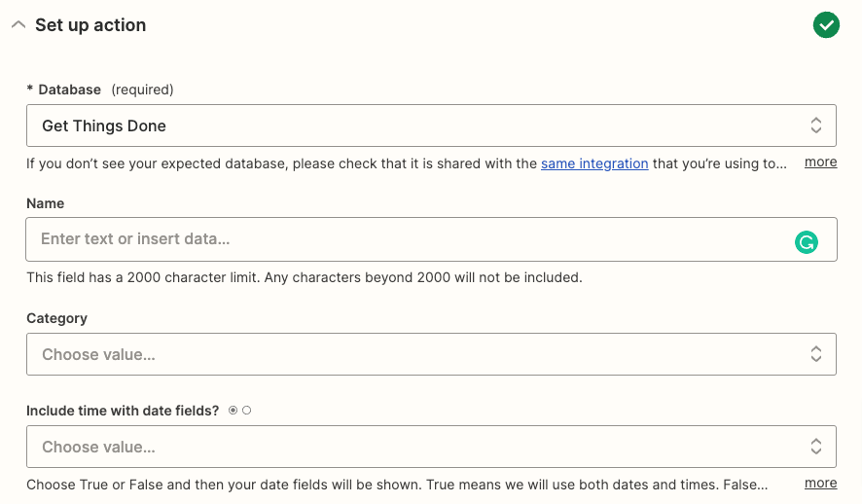862x504 pixels.
Task: Expand more link under Database help text
Action: [x=821, y=162]
